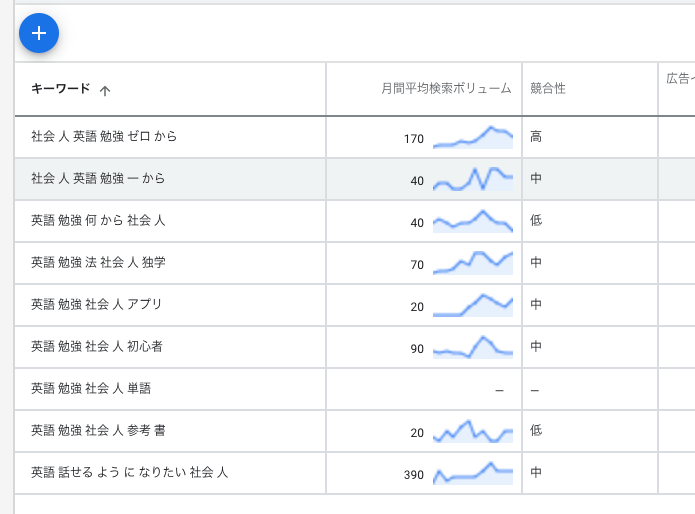Click search volume value 390

click(x=414, y=475)
